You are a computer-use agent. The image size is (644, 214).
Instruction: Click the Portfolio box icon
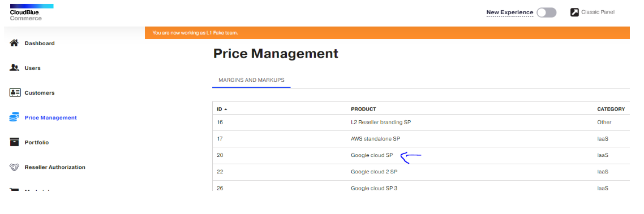click(14, 142)
